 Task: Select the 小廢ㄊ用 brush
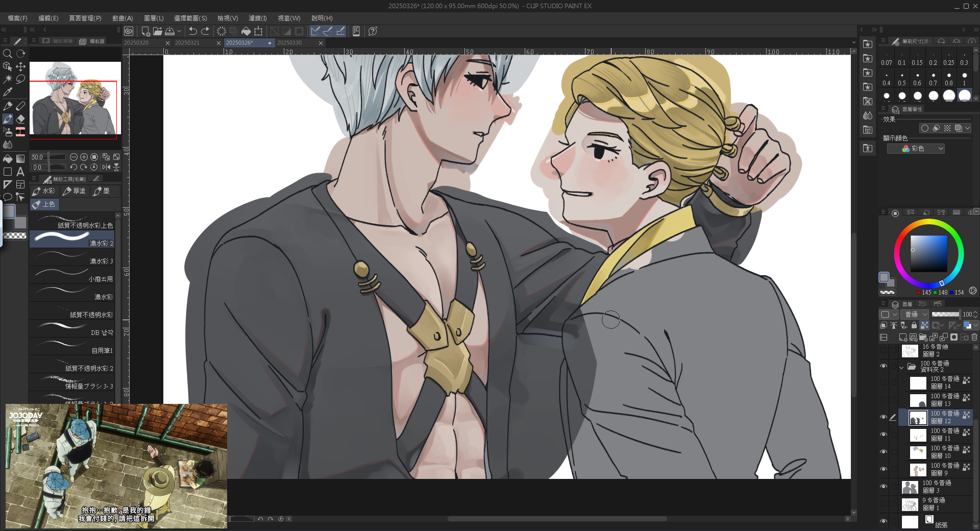[72, 275]
